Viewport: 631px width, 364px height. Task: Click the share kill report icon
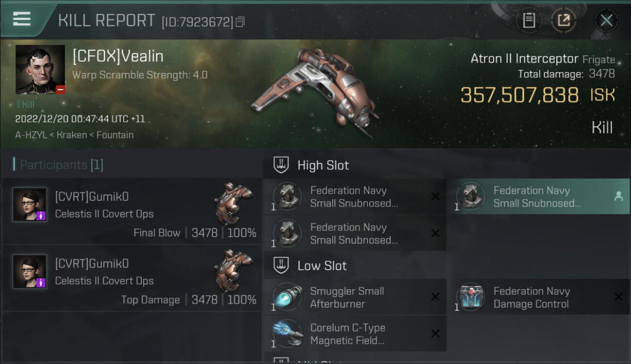point(564,20)
